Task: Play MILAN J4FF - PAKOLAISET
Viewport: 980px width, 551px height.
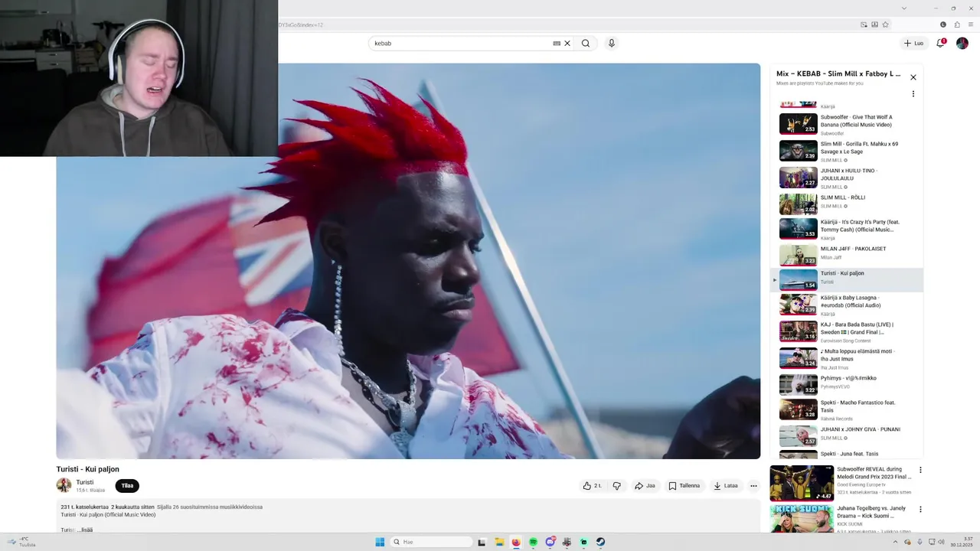Action: click(847, 255)
